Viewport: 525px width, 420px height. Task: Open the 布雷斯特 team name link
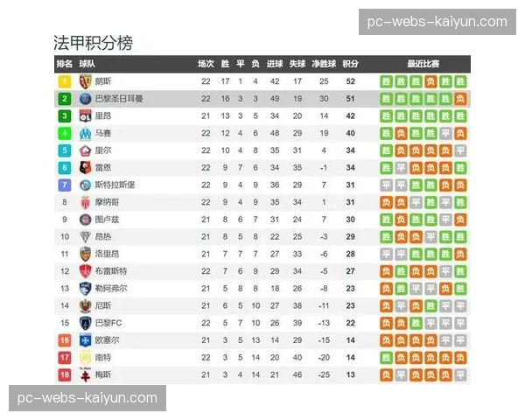[x=110, y=271]
